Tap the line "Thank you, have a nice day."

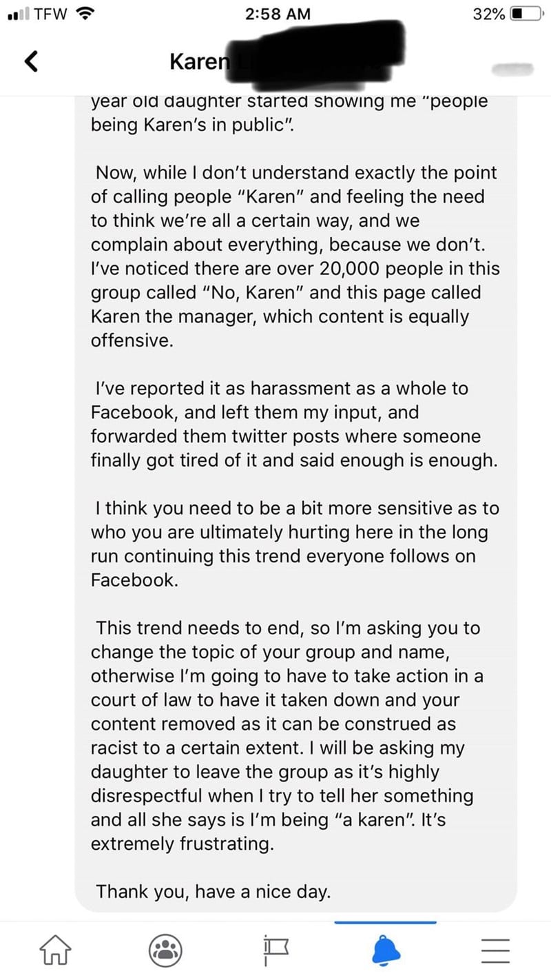coord(214,891)
